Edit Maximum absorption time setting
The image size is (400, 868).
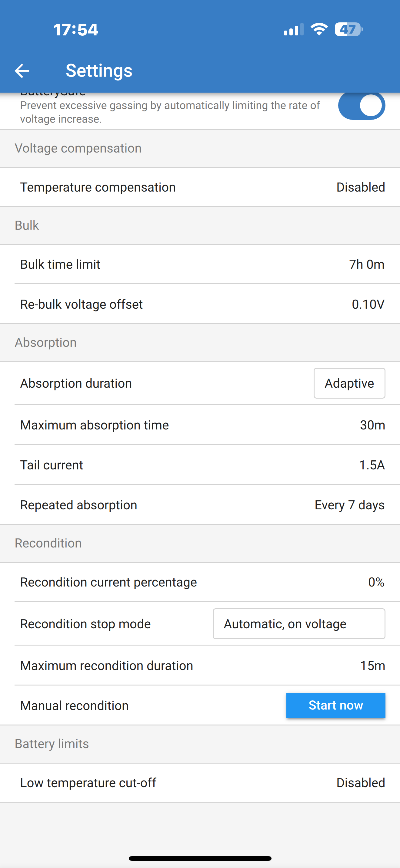pyautogui.click(x=200, y=425)
